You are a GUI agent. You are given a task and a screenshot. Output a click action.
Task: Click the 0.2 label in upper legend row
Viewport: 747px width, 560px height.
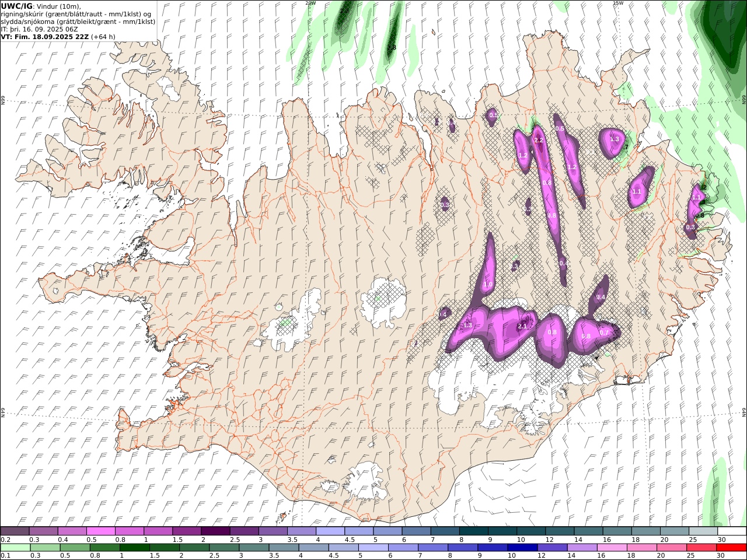[5, 540]
